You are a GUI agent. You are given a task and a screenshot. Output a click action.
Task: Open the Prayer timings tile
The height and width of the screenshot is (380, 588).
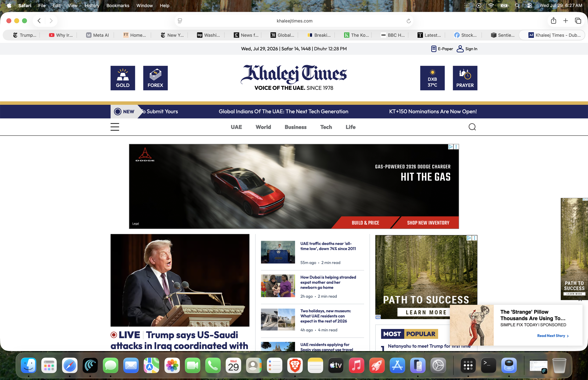pyautogui.click(x=465, y=78)
